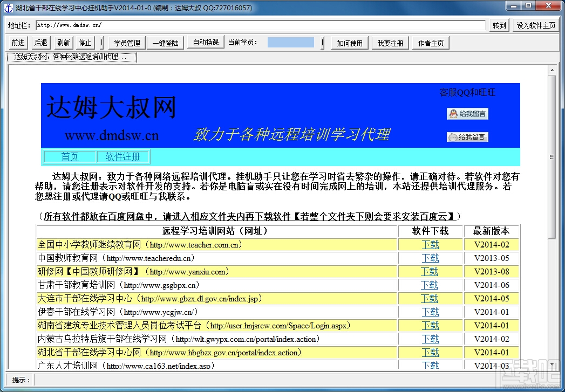Click 一键登陆 one-click login
The image size is (565, 392).
[x=165, y=43]
